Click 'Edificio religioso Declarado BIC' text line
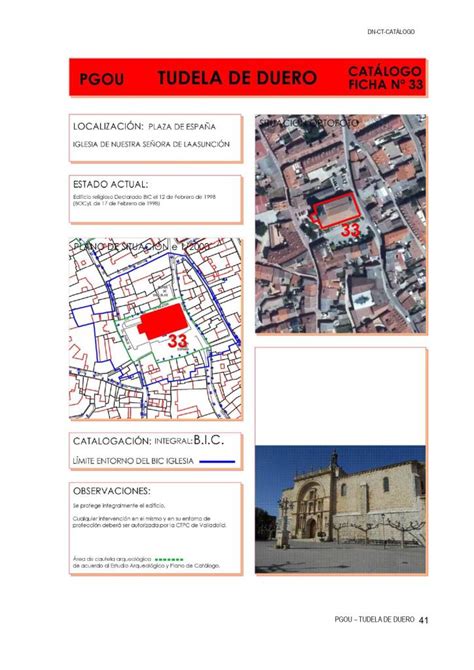 point(144,197)
